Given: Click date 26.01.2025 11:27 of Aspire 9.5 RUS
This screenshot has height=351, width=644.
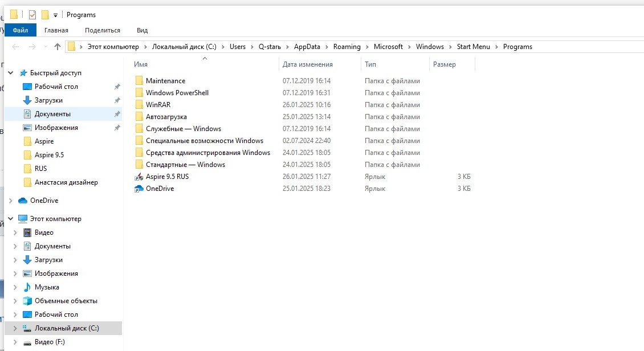Looking at the screenshot, I should click(307, 177).
